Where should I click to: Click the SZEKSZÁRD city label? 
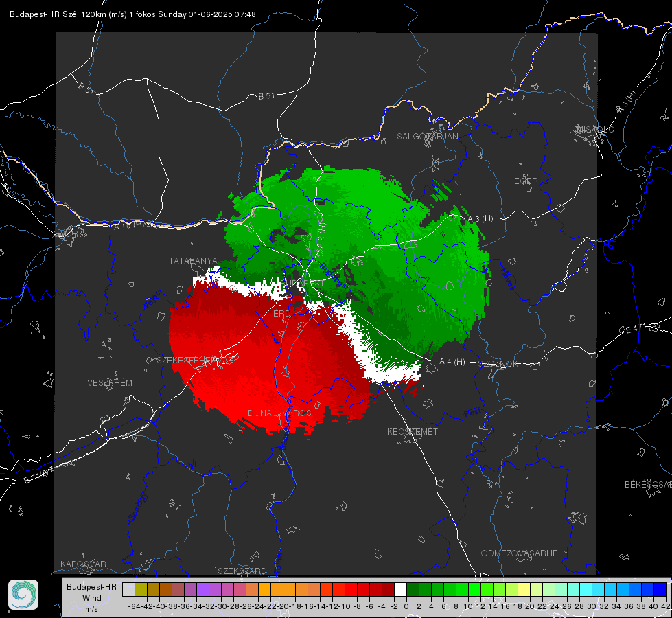click(x=242, y=571)
